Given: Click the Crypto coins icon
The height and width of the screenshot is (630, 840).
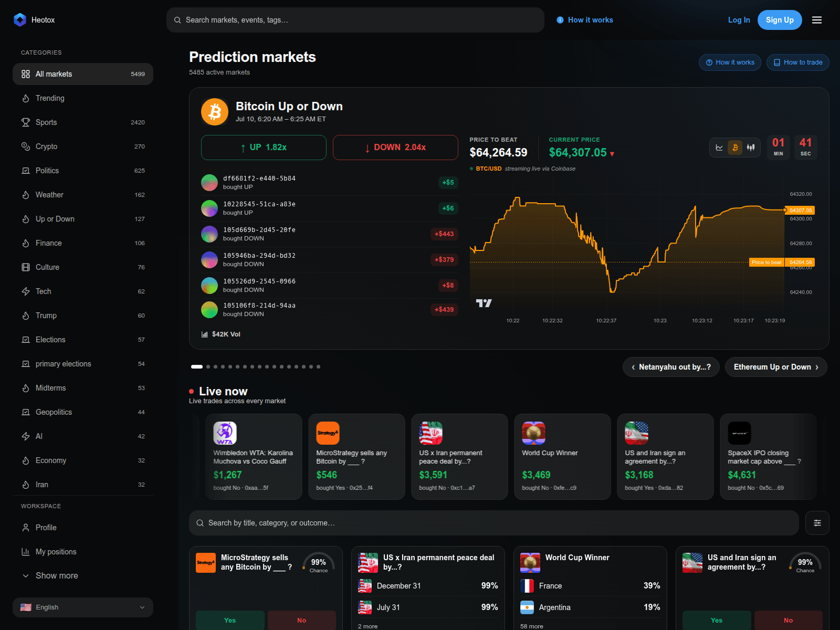Looking at the screenshot, I should [26, 146].
